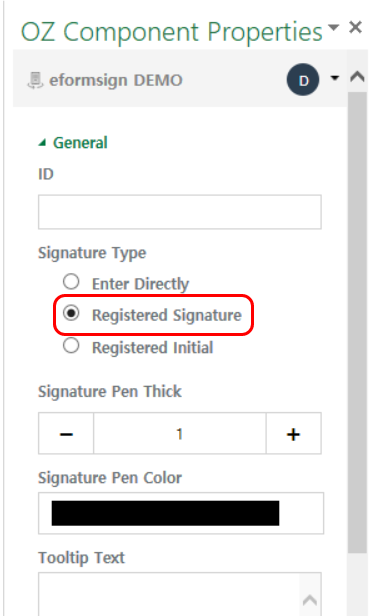375x616 pixels.
Task: Select Enter Directly signature type
Action: click(x=71, y=282)
